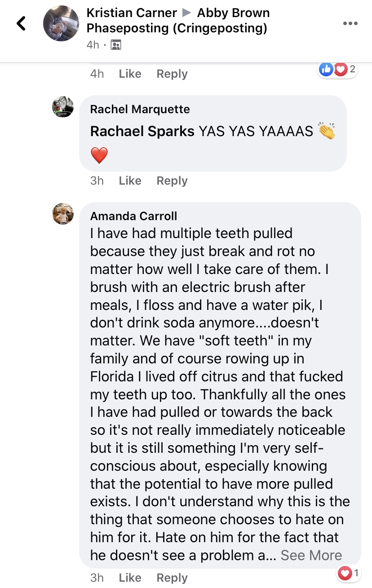Open the tagged Rachael Sparks profile
The width and height of the screenshot is (372, 588).
click(142, 131)
